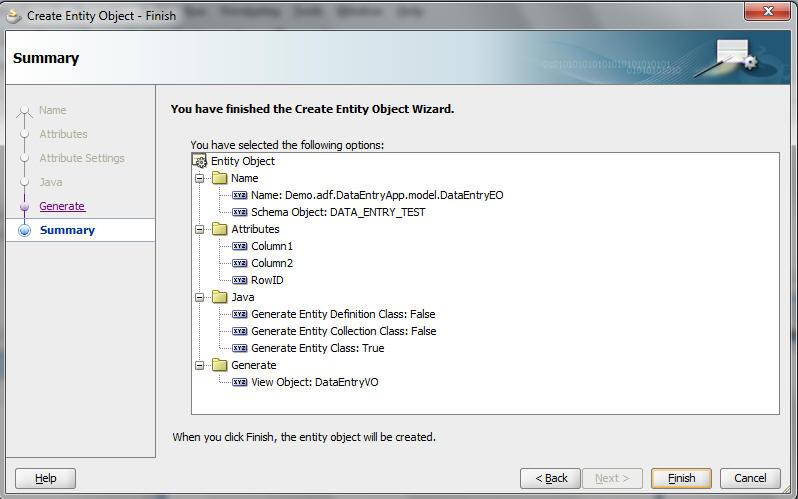The height and width of the screenshot is (499, 798).
Task: Click icon beside Generate Entity Class: True
Action: [x=240, y=348]
